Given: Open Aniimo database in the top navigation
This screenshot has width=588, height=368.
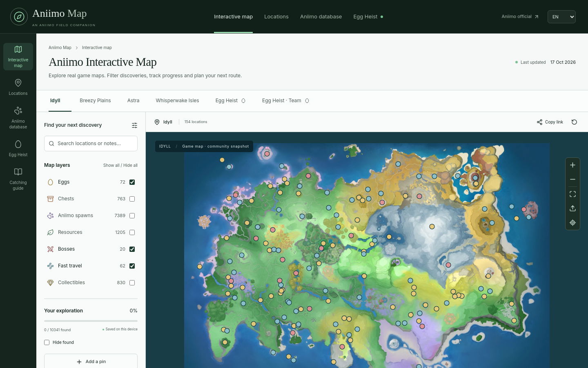Looking at the screenshot, I should (321, 17).
